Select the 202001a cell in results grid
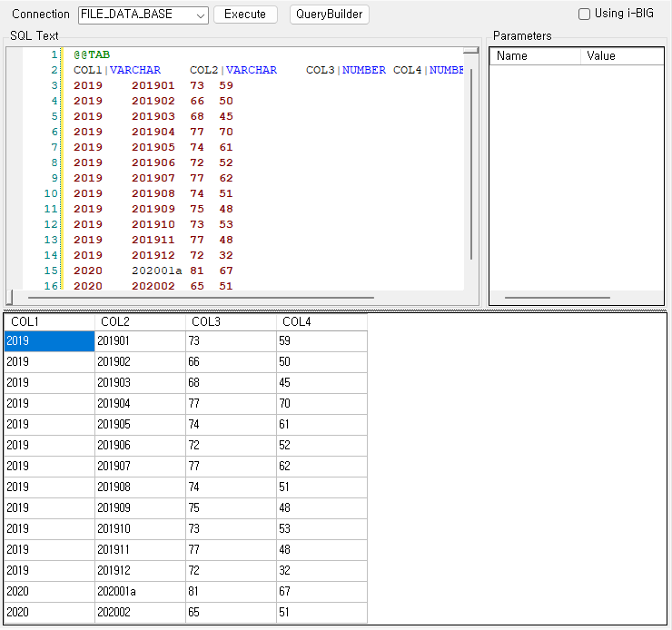 tap(140, 592)
